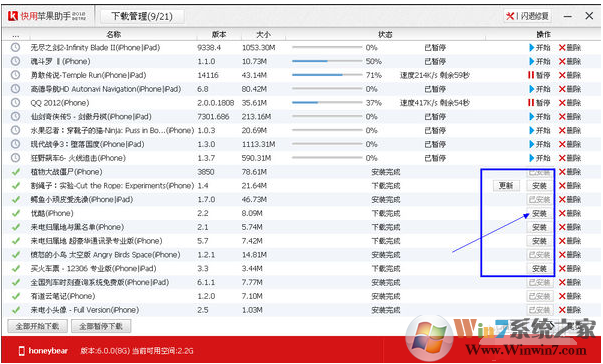
Task: Start download of 无尽之剑2-Infinity Blade II
Action: (540, 48)
